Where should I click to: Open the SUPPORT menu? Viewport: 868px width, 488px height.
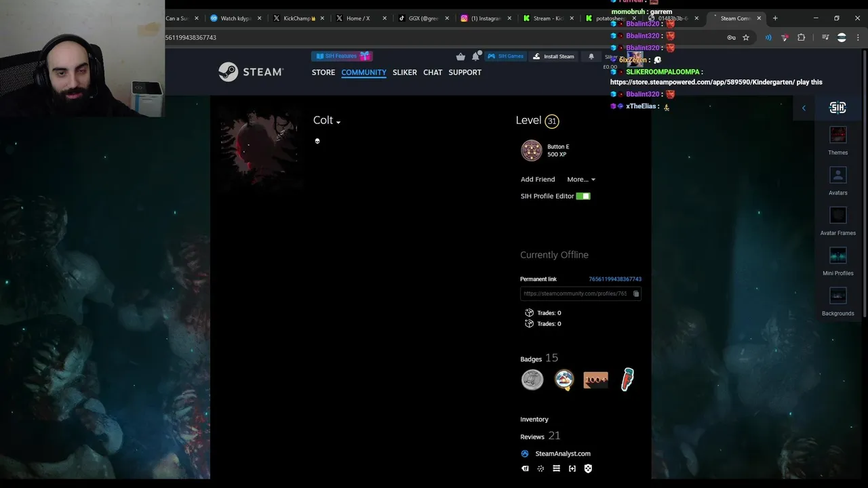click(465, 73)
